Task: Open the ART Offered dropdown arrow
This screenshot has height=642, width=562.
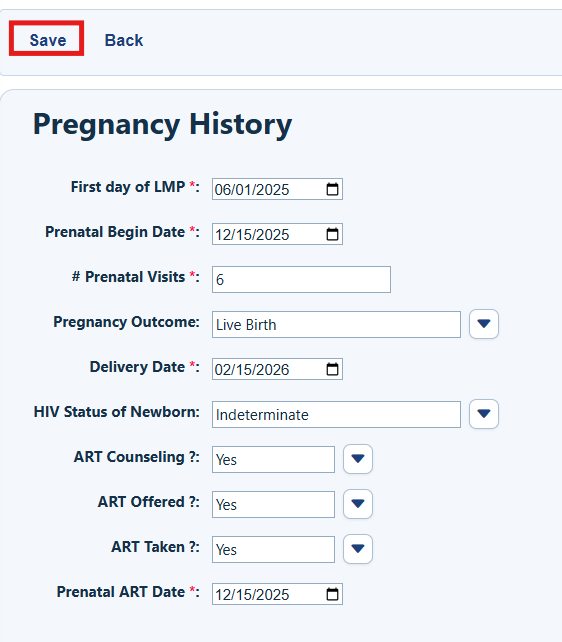Action: point(358,504)
